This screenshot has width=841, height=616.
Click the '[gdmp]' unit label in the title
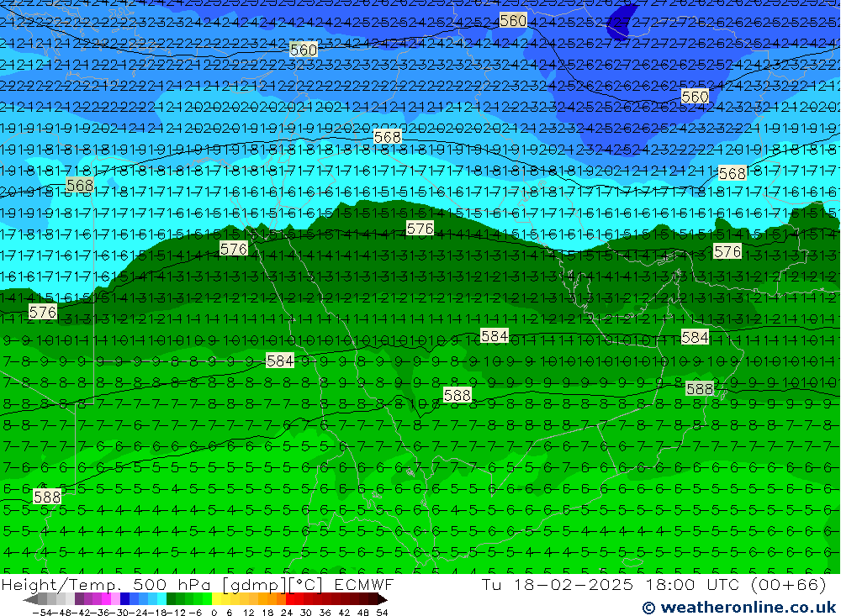click(256, 585)
